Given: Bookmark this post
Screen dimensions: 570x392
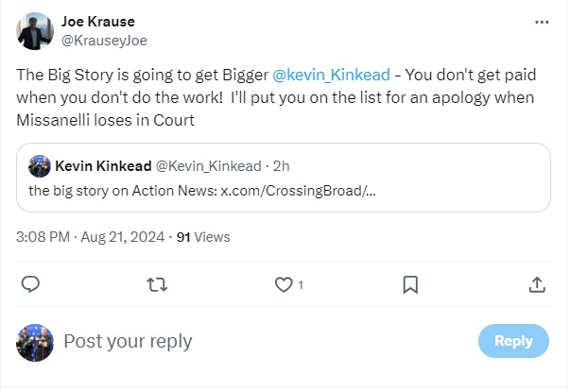Looking at the screenshot, I should tap(410, 283).
